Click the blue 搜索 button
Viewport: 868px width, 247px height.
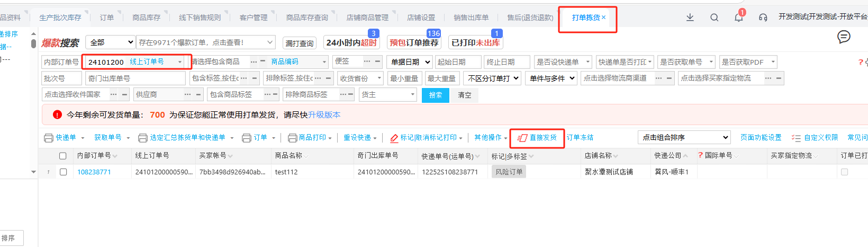point(436,95)
